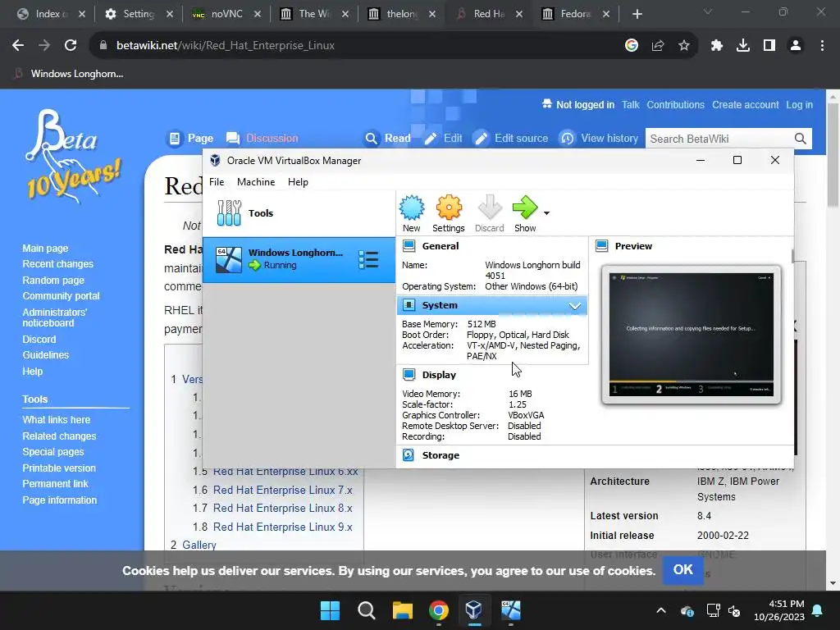840x630 pixels.
Task: Open the File menu in VirtualBox
Action: (x=217, y=181)
